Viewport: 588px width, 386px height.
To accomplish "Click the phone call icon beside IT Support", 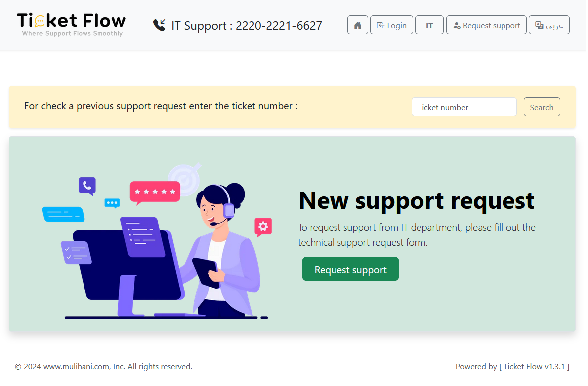I will (160, 25).
